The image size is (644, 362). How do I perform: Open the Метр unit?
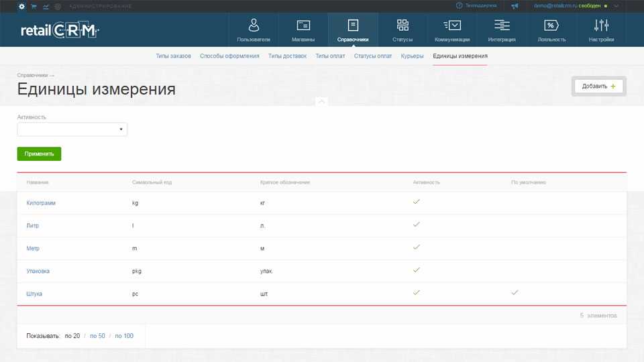(x=33, y=248)
